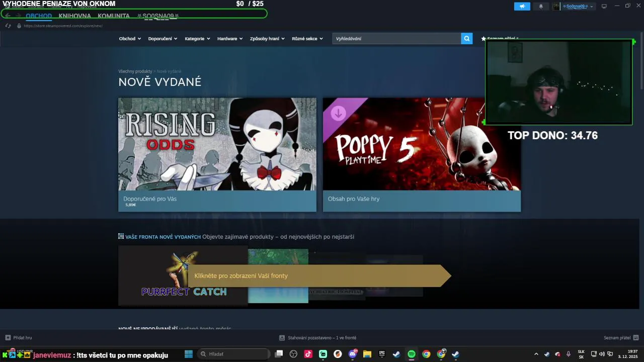This screenshot has height=362, width=644.
Task: Open the volume tray icon
Action: point(602,354)
